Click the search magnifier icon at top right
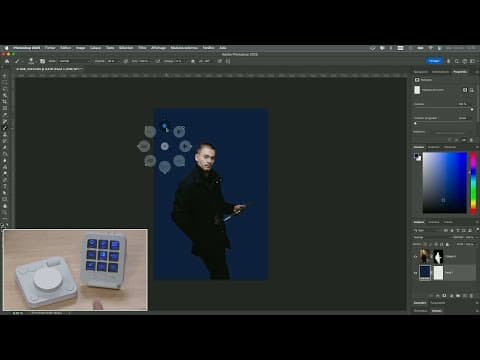The height and width of the screenshot is (360, 480). point(457,61)
